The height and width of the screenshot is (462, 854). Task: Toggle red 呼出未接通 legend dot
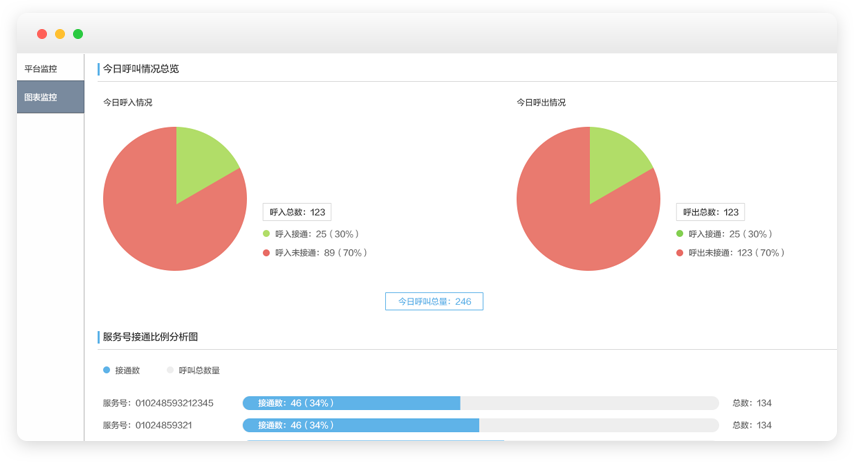(680, 253)
